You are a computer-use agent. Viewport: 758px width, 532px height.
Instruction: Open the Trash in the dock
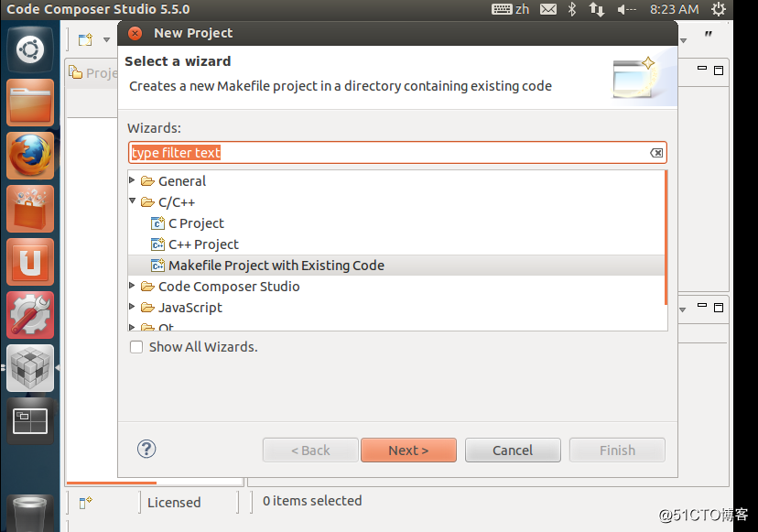tap(30, 514)
